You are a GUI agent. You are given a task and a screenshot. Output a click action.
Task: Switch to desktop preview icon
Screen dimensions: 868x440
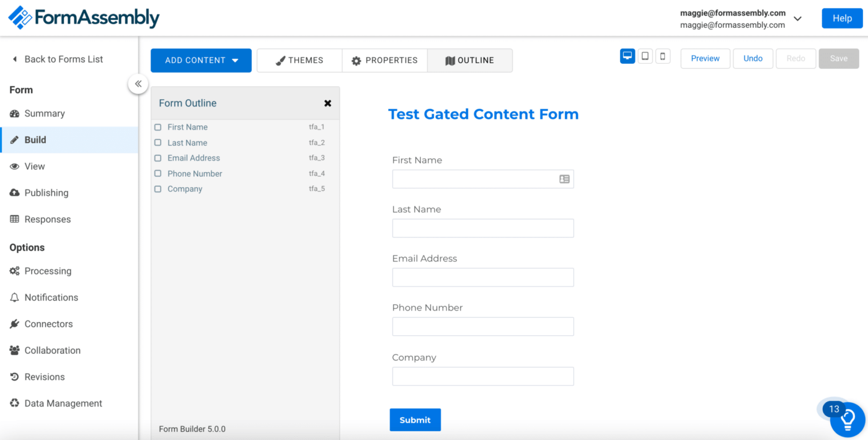click(x=627, y=56)
